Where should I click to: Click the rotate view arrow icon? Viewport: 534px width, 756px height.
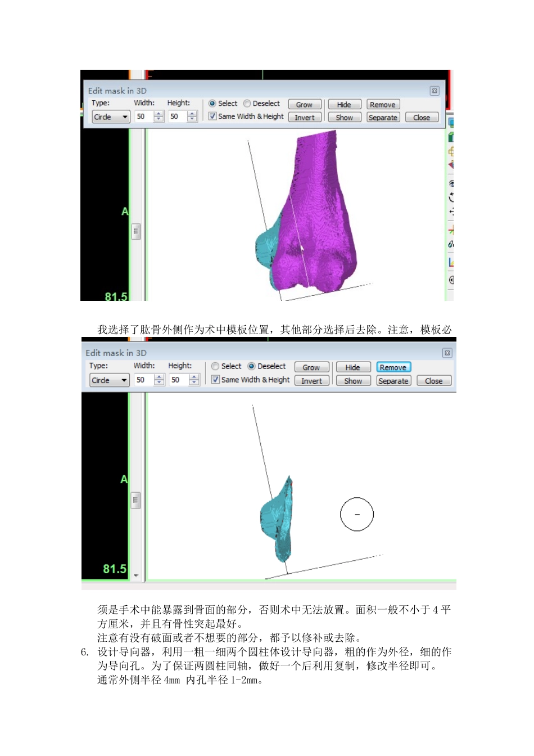click(x=451, y=197)
